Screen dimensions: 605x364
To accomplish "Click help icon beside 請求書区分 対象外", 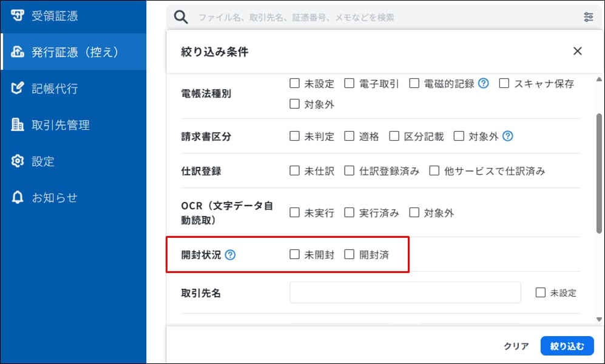I will click(x=508, y=136).
